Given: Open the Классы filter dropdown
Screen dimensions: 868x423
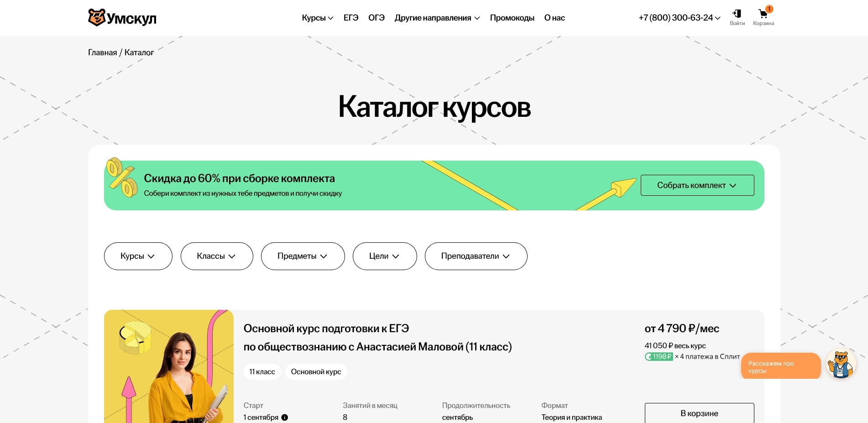Looking at the screenshot, I should [x=217, y=256].
